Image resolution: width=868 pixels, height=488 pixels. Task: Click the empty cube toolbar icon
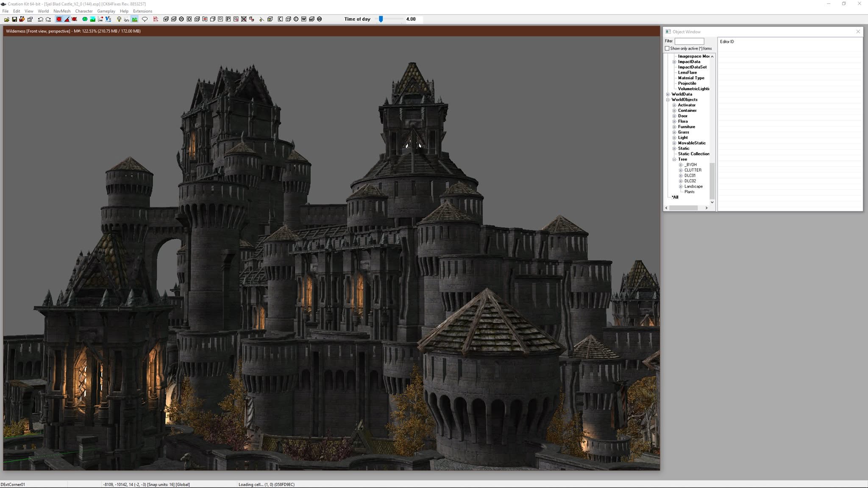[212, 19]
